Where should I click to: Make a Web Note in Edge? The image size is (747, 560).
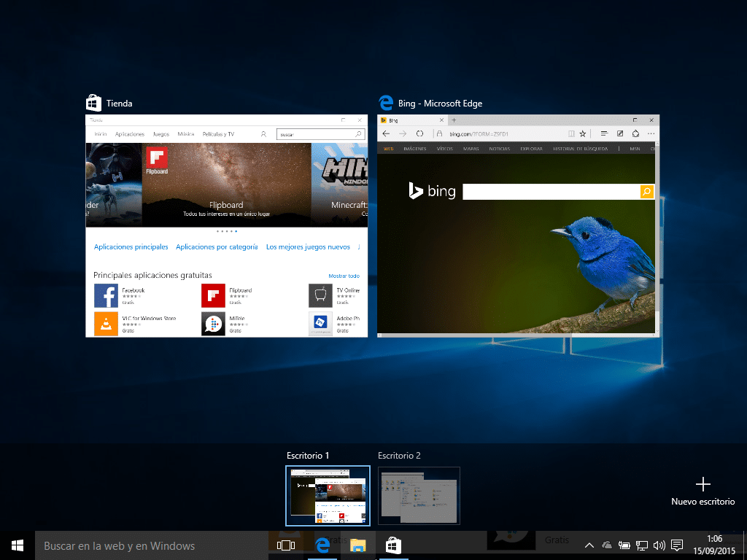(x=620, y=134)
